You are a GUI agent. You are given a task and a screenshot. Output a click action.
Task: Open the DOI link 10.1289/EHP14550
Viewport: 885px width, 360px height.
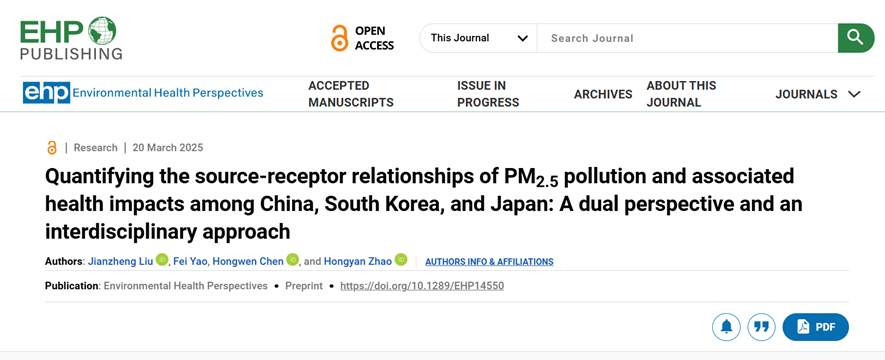coord(422,286)
